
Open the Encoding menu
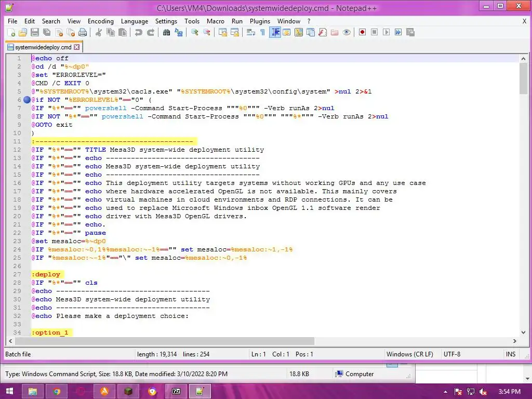pyautogui.click(x=100, y=21)
